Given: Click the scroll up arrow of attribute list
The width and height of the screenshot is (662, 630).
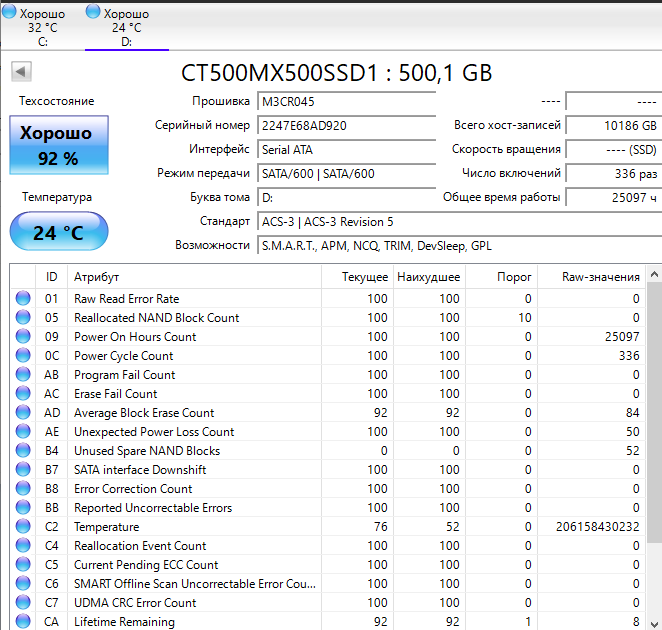Looking at the screenshot, I should click(x=654, y=274).
